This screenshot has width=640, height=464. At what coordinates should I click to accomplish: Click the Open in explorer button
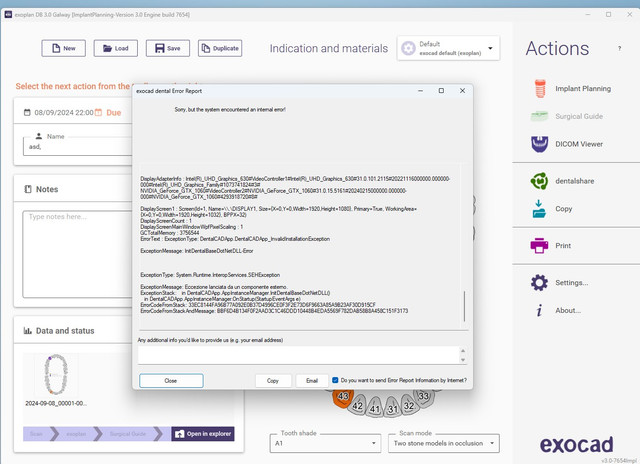203,434
